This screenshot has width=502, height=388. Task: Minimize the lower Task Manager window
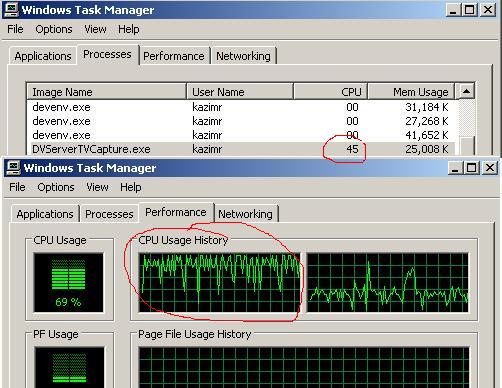[x=455, y=168]
